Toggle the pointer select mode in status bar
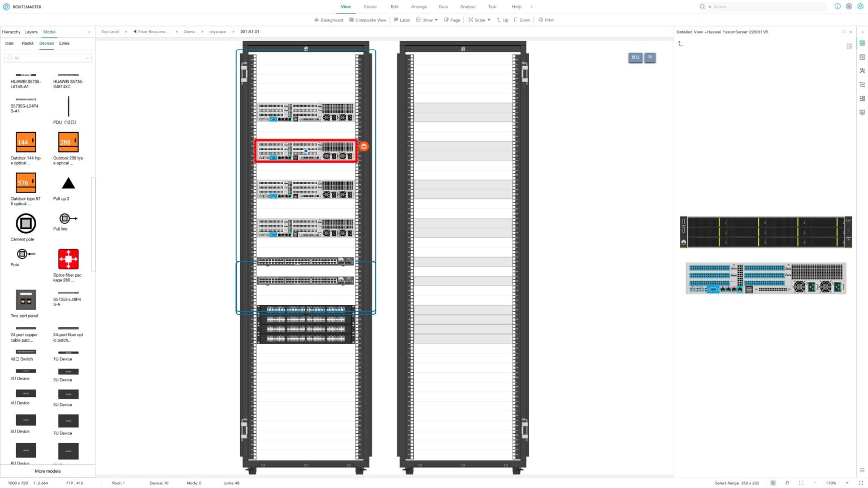The height and width of the screenshot is (488, 868). point(773,483)
